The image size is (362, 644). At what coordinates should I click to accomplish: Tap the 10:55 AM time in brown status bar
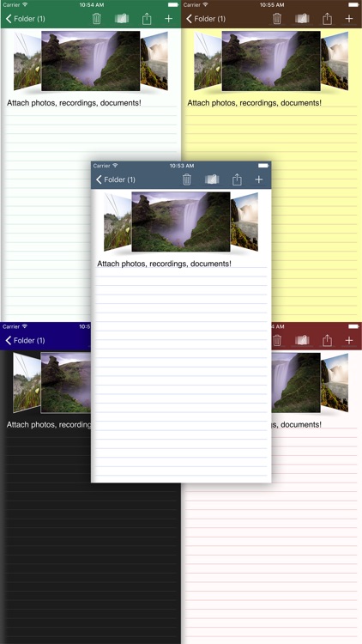272,5
